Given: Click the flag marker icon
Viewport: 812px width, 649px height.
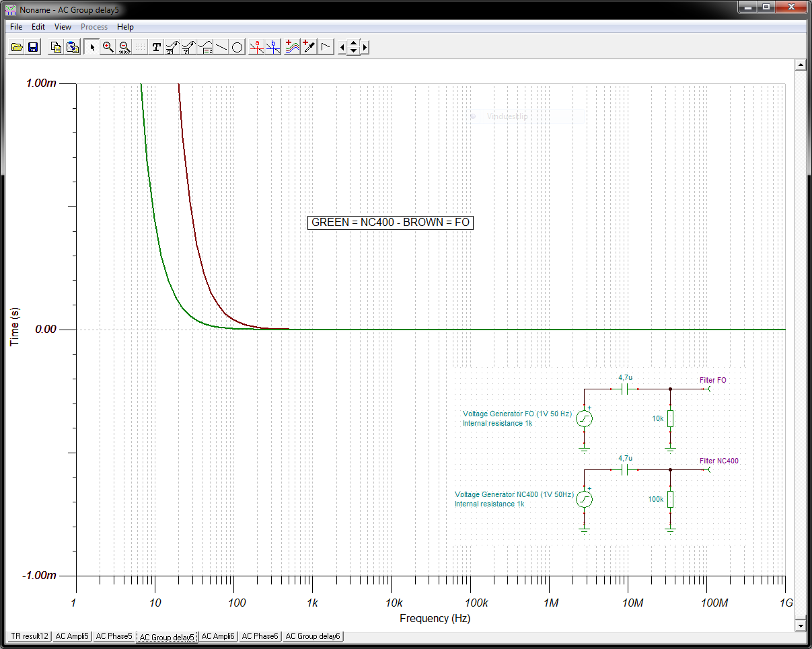Looking at the screenshot, I should [x=326, y=47].
